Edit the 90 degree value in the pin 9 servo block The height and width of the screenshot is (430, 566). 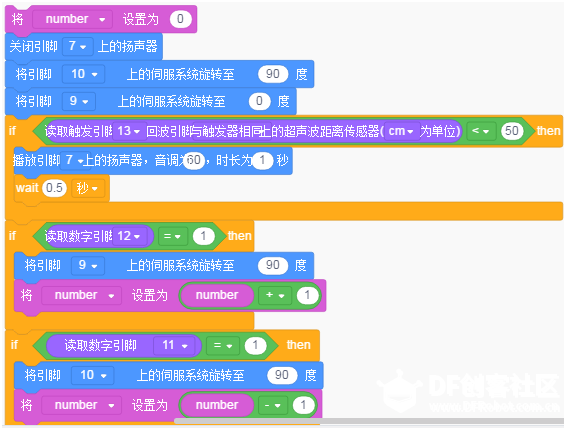click(x=273, y=265)
